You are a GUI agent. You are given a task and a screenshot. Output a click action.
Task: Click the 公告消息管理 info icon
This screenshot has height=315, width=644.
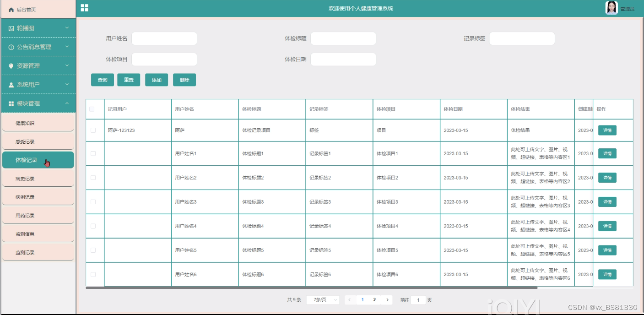click(x=11, y=47)
